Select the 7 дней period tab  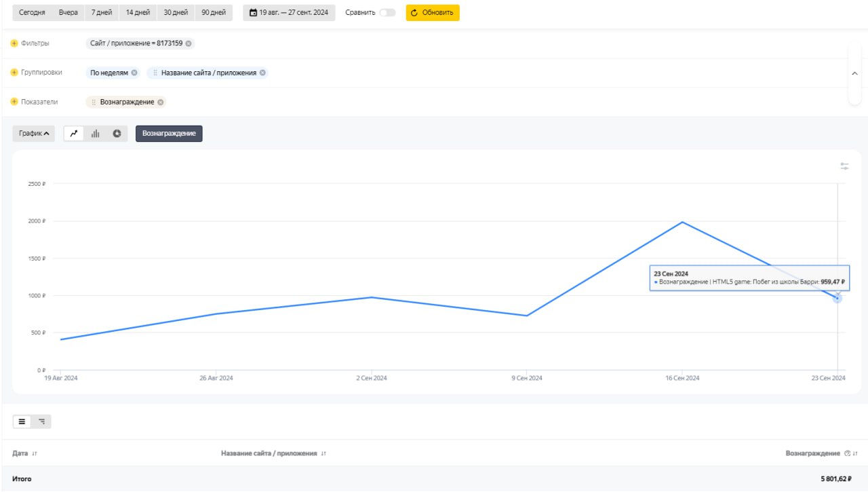102,12
